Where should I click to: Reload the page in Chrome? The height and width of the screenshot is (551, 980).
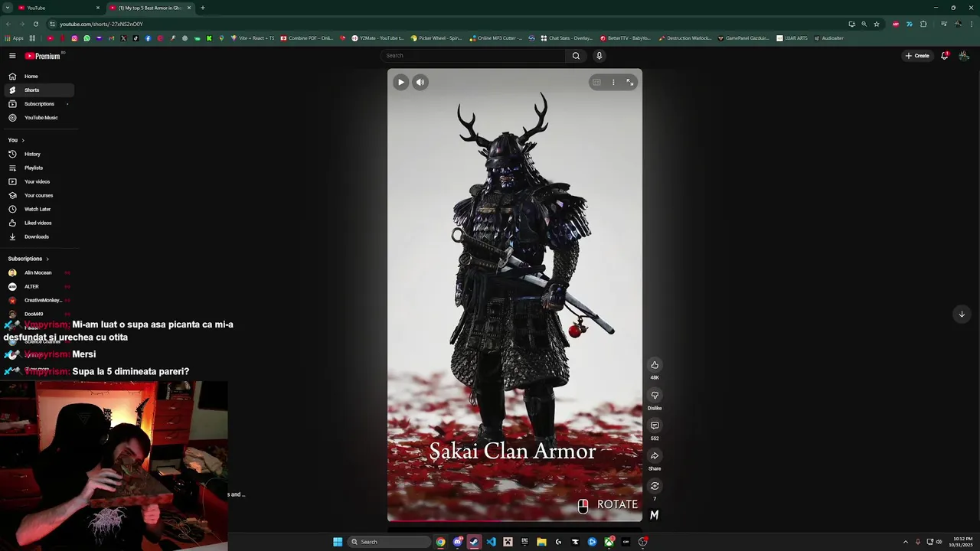pyautogui.click(x=35, y=24)
